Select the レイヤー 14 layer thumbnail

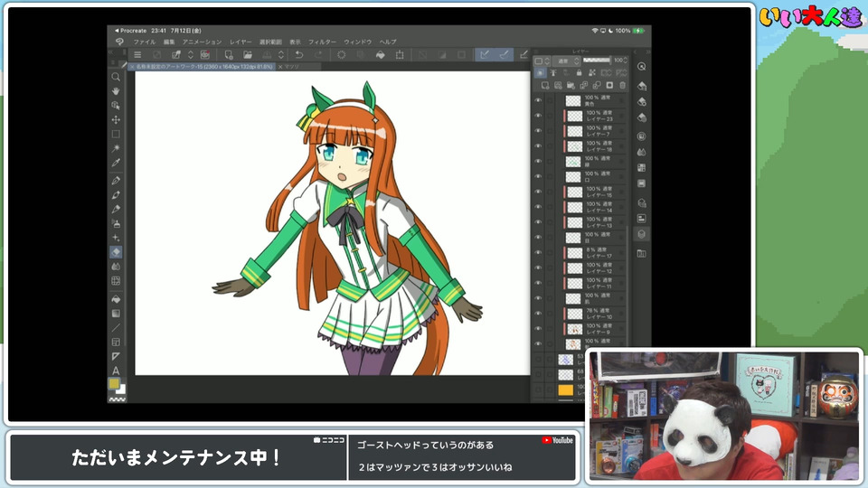click(573, 207)
